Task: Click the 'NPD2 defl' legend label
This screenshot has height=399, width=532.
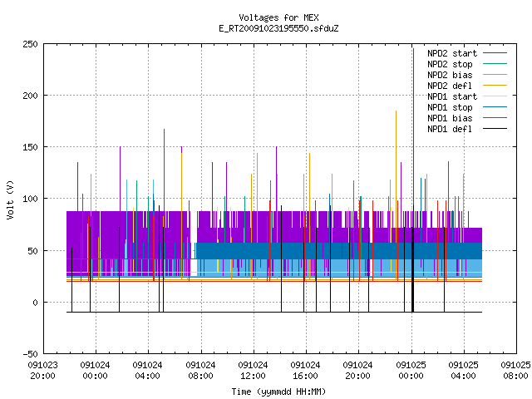Action: 450,86
